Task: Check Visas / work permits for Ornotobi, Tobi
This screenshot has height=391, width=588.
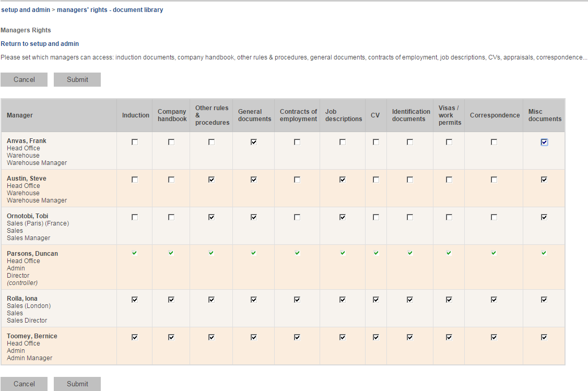Action: point(449,217)
